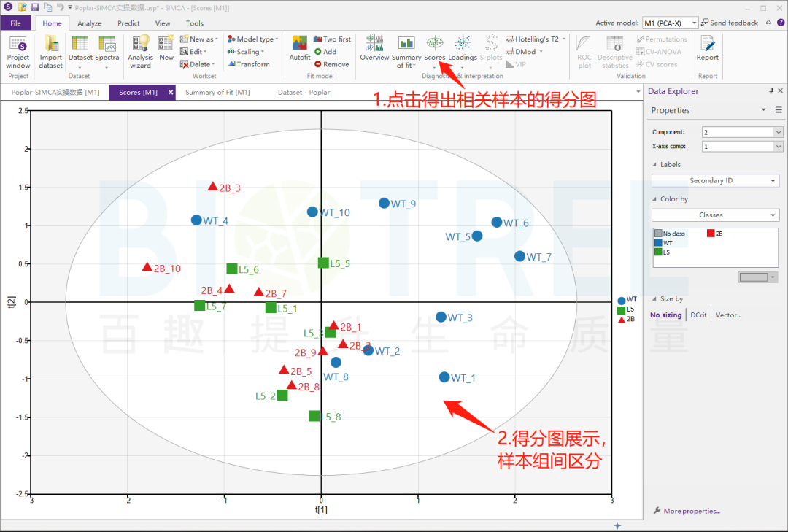
Task: Select the No sizing option
Action: tap(665, 315)
